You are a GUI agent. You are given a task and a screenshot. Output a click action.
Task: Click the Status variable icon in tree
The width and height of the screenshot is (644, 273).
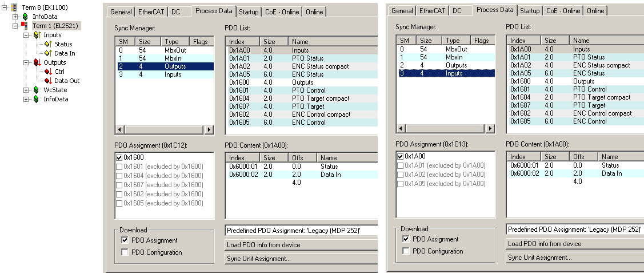tap(48, 44)
